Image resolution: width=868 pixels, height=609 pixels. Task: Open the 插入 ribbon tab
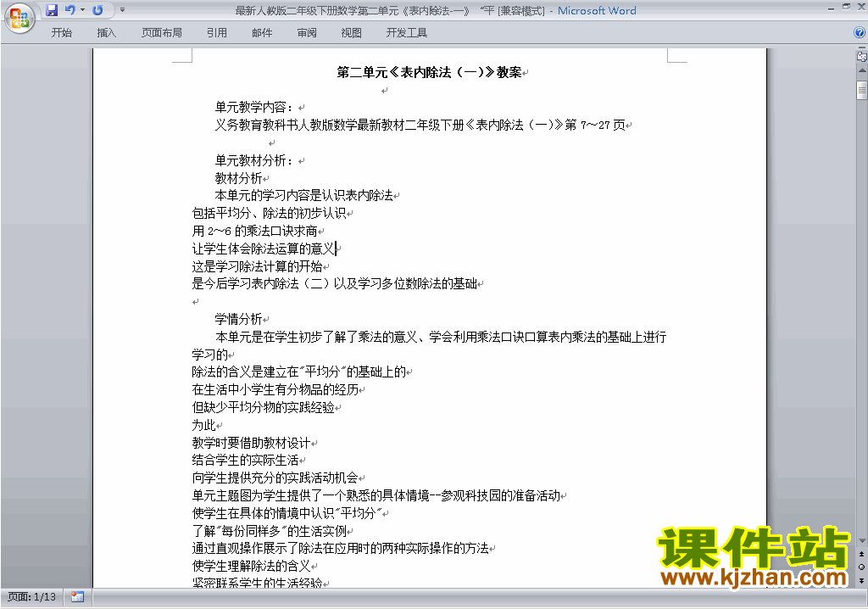106,33
